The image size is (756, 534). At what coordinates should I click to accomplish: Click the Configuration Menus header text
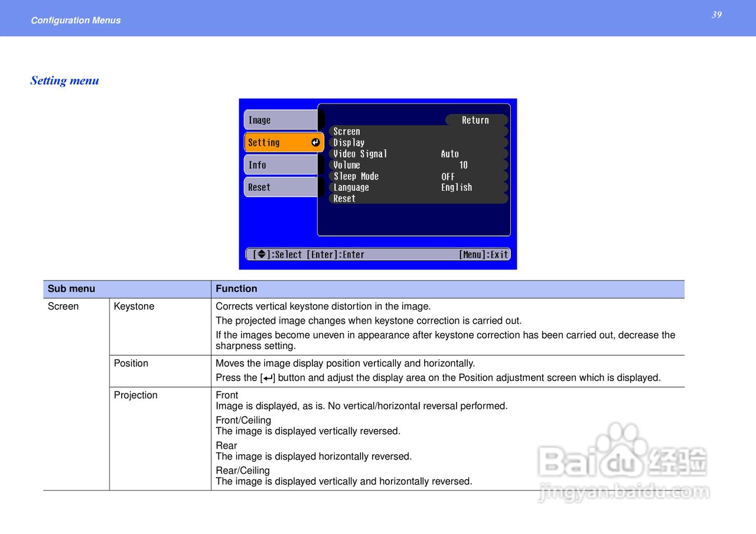76,20
